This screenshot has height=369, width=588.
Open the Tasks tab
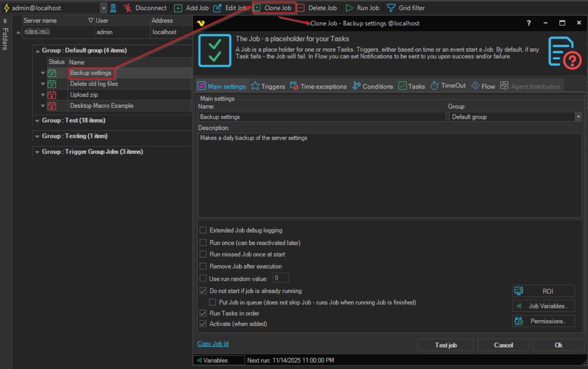412,86
